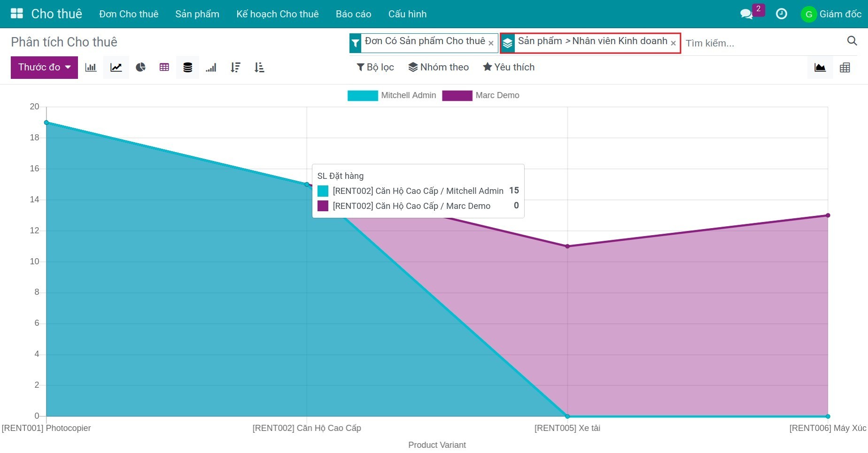Switch to graph view mode
The width and height of the screenshot is (868, 453).
coord(820,68)
